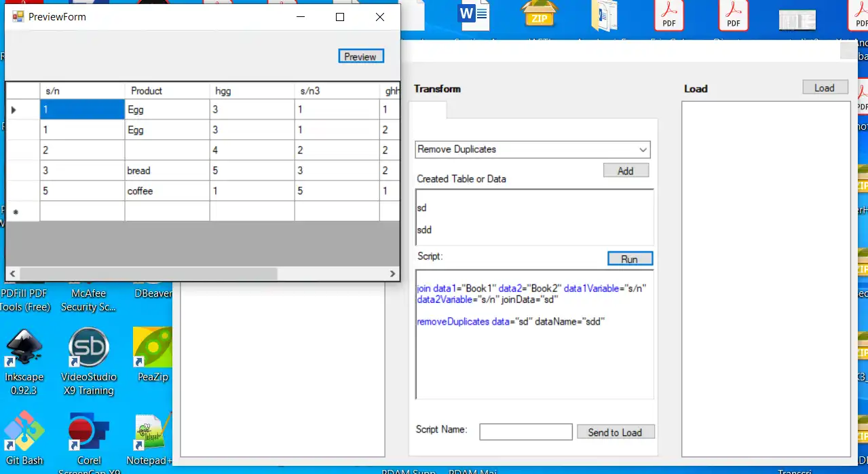
Task: Open the VideoStudio X9 Training shortcut
Action: 89,362
